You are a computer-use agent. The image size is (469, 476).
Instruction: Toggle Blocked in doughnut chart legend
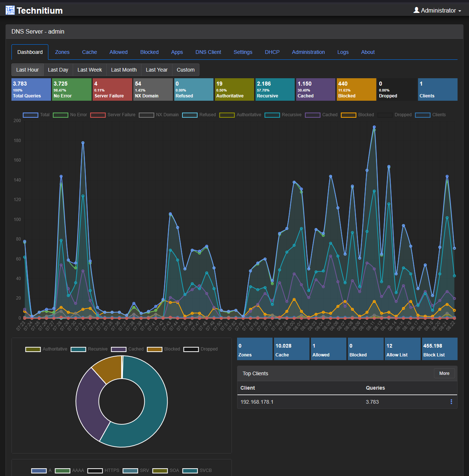tap(164, 349)
